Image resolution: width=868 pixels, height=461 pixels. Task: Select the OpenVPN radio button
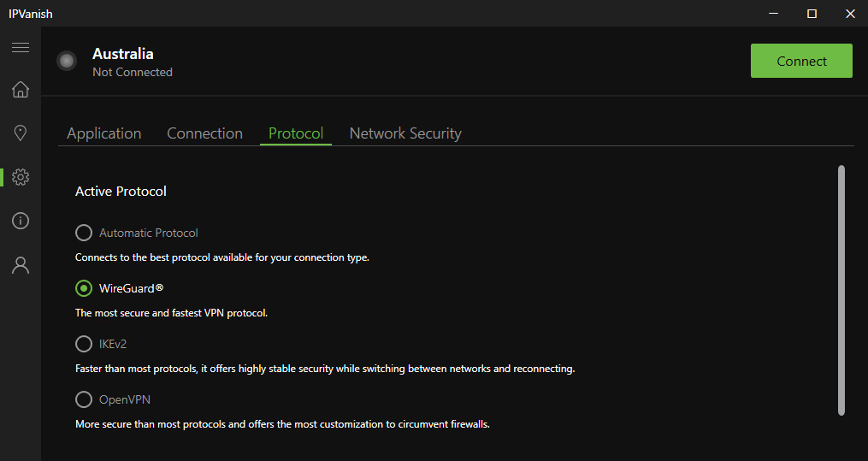click(x=84, y=399)
